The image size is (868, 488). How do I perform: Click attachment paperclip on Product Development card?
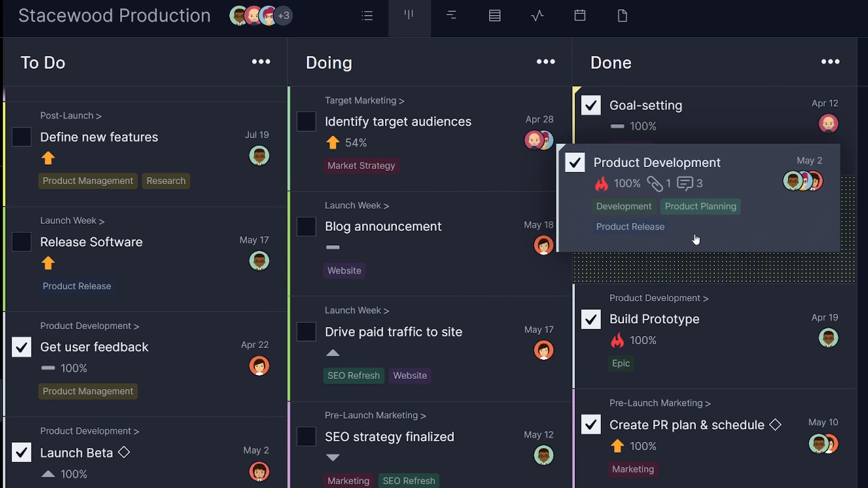pos(655,183)
